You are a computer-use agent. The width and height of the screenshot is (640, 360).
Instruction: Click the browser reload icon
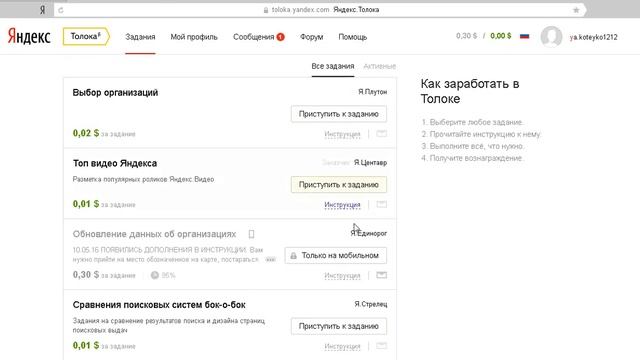point(61,10)
